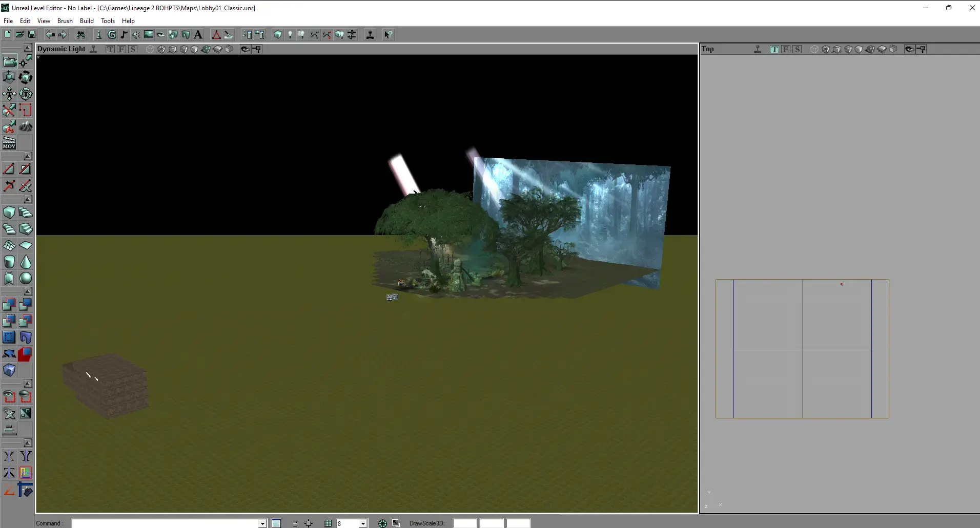Click the Add Special Brush icon
Image resolution: width=980 pixels, height=528 pixels.
point(9,337)
